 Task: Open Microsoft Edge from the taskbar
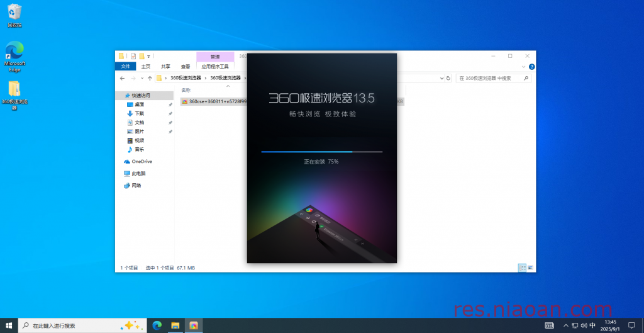(x=157, y=325)
